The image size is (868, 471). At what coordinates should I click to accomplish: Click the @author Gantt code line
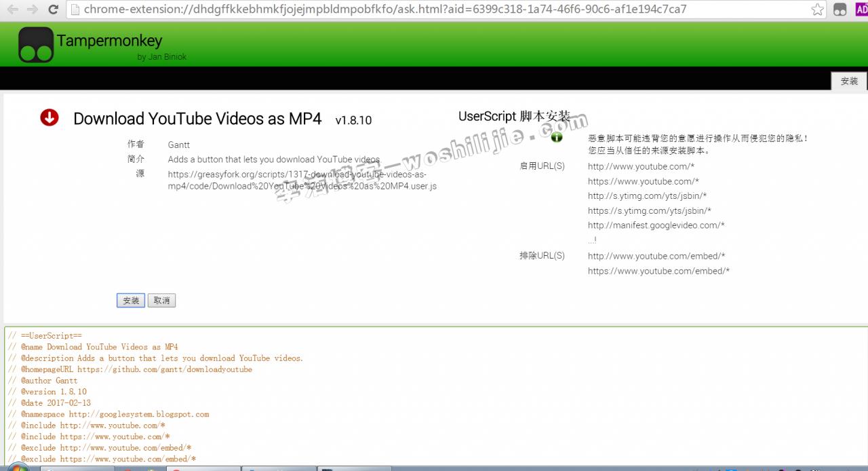43,381
